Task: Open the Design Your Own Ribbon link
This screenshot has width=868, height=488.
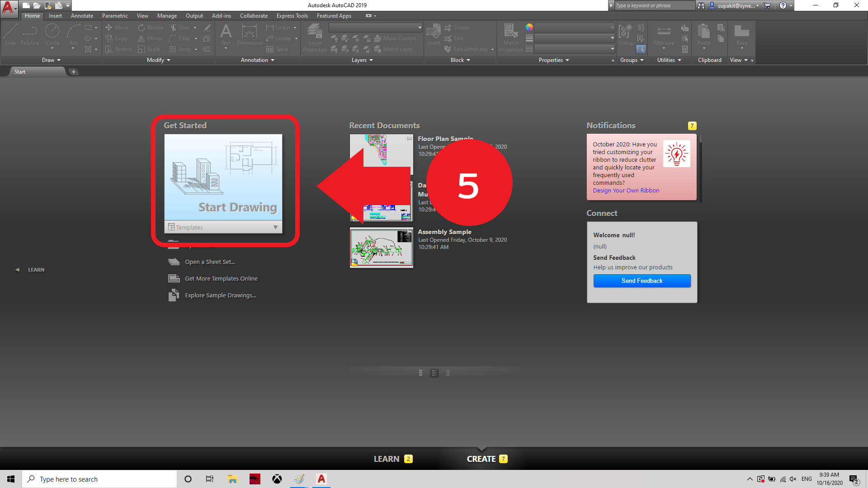Action: click(x=626, y=191)
